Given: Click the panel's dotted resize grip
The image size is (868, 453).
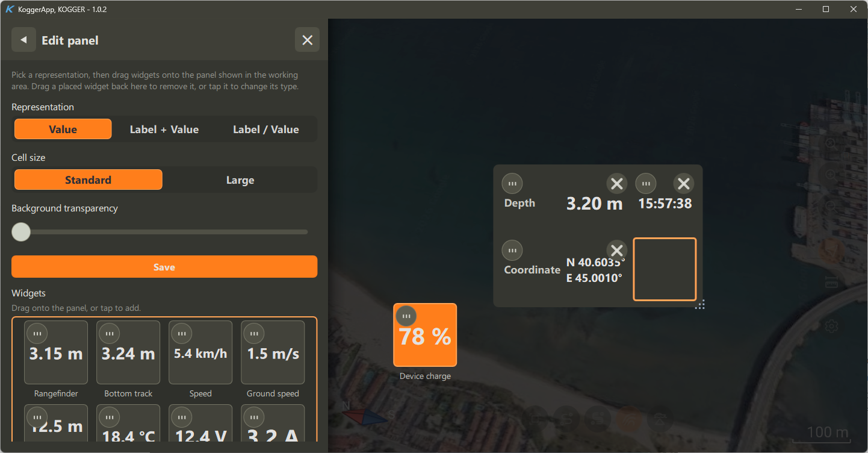Looking at the screenshot, I should click(700, 305).
